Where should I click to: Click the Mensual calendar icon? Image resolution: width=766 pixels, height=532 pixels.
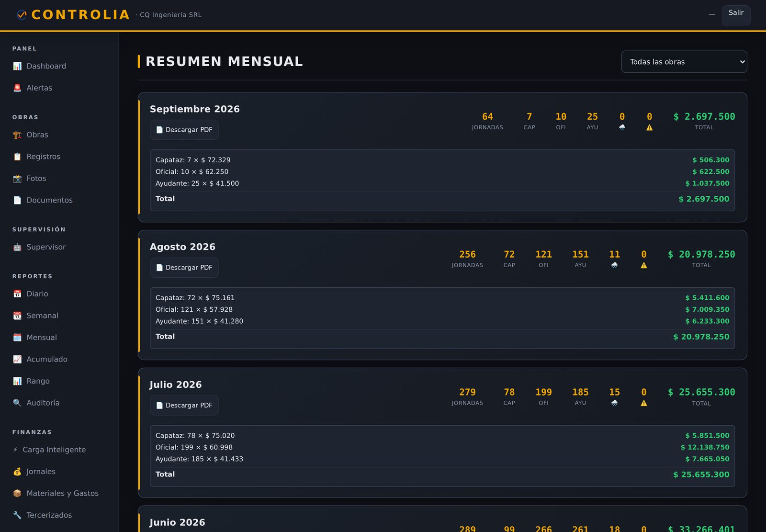point(17,338)
